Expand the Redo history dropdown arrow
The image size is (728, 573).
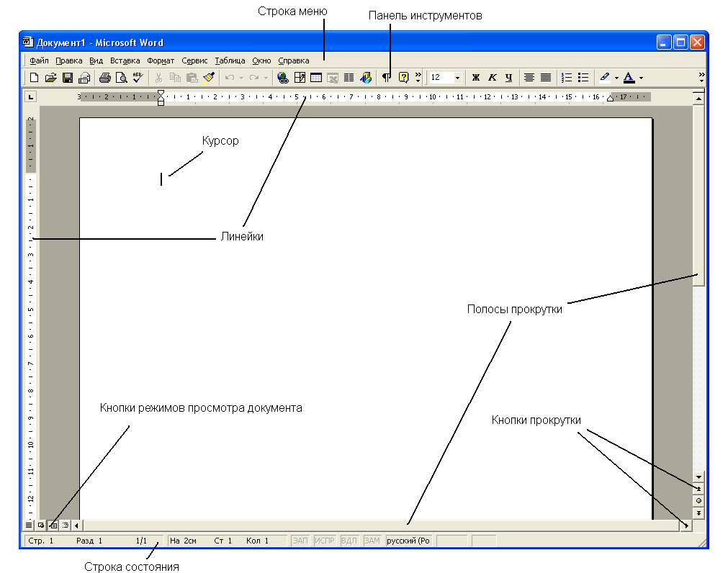click(x=266, y=78)
